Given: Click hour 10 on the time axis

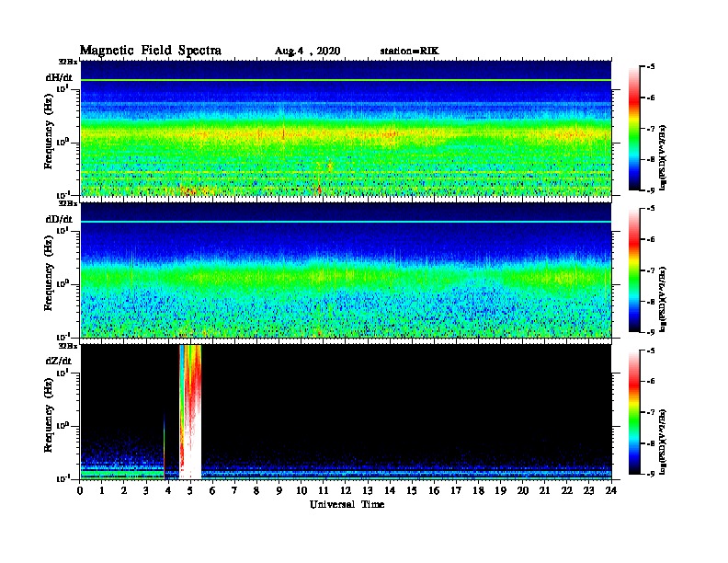Looking at the screenshot, I should (x=301, y=490).
